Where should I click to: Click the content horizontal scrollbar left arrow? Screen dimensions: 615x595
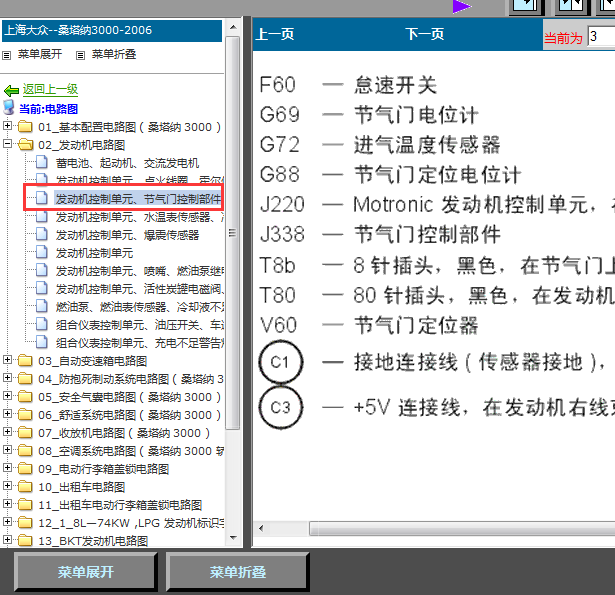pyautogui.click(x=261, y=528)
